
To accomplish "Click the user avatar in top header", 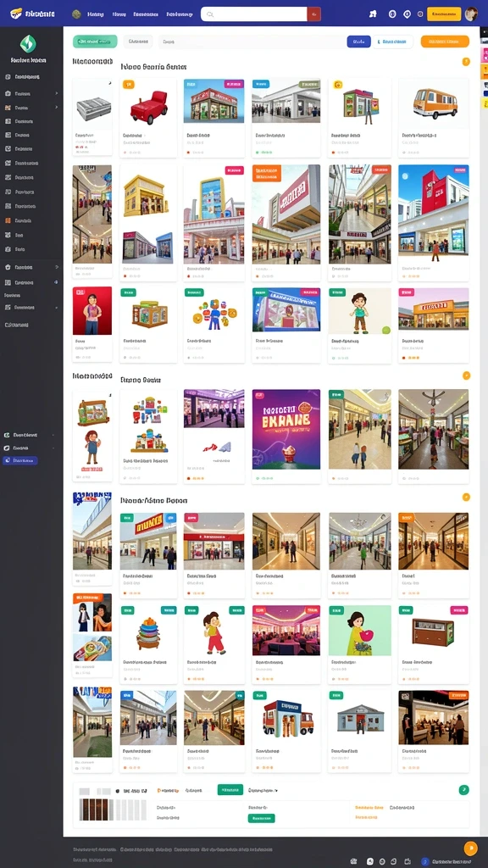I will 471,14.
